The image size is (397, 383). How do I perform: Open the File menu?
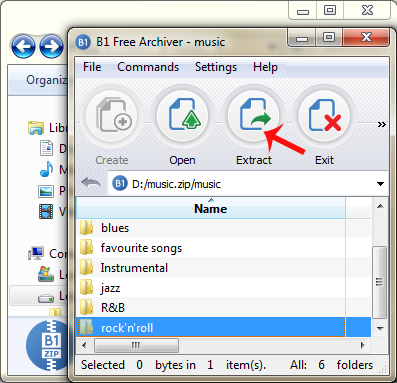coord(92,67)
